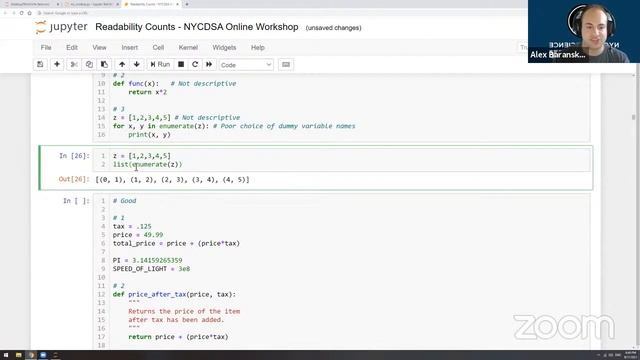640x360 pixels.
Task: Open the File menu
Action: (46, 47)
